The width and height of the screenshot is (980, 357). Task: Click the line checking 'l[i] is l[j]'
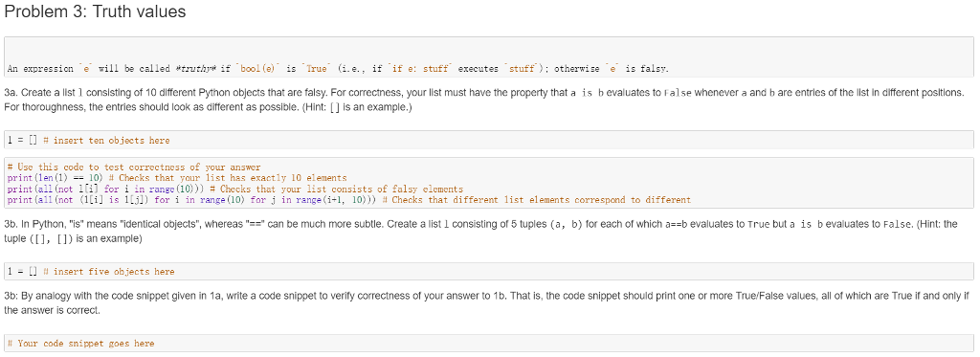click(348, 200)
